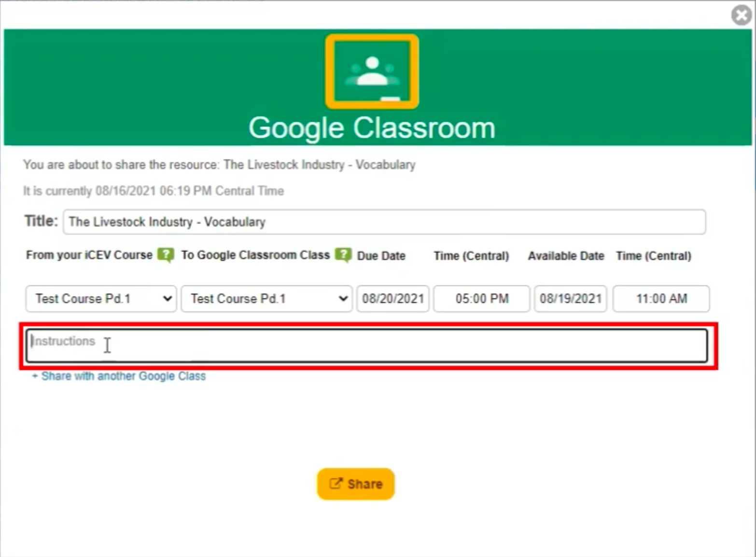Image resolution: width=756 pixels, height=557 pixels.
Task: Click the current Central Time text
Action: [x=154, y=191]
